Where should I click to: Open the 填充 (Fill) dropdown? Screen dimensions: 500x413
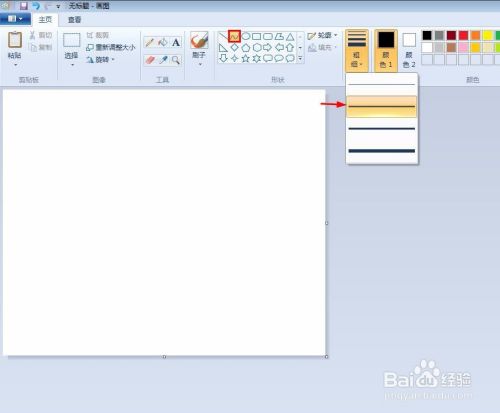point(322,47)
